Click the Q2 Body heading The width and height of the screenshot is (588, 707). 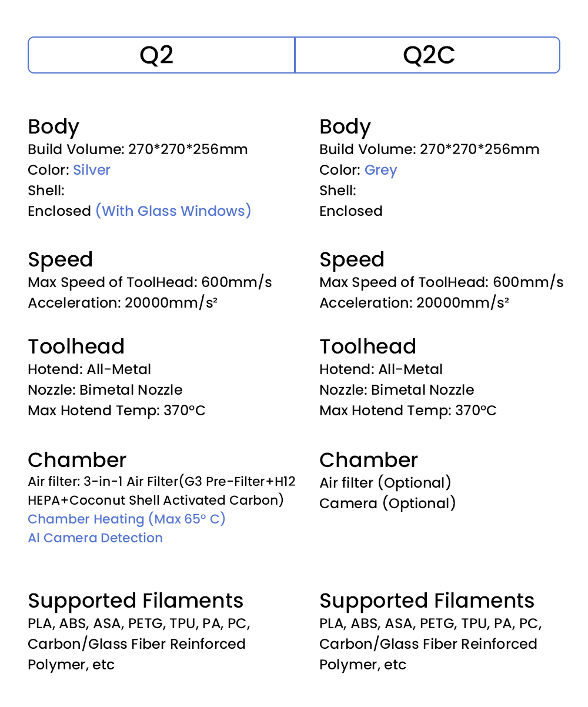coord(54,127)
